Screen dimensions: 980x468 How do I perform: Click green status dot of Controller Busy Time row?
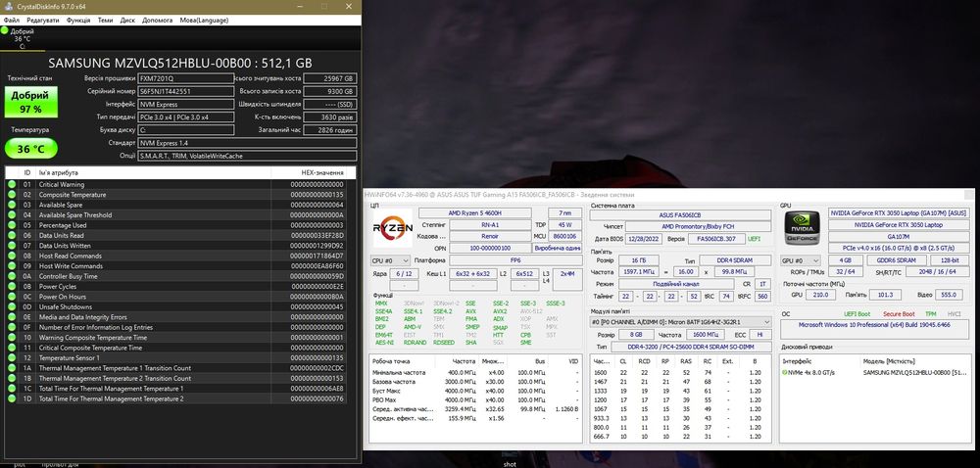point(11,276)
